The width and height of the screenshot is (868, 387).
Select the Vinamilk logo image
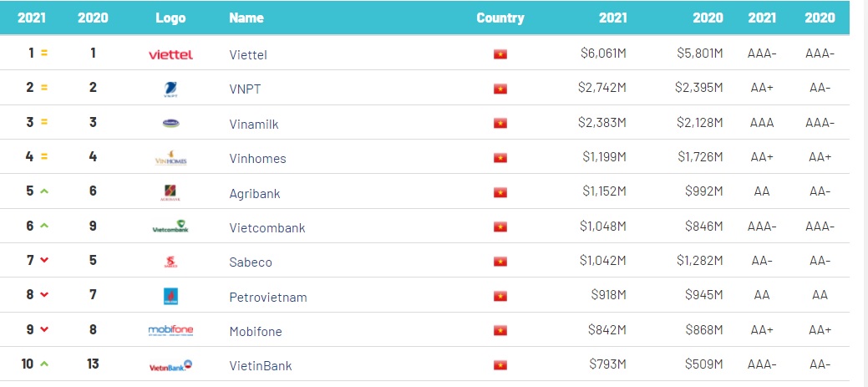coord(170,124)
